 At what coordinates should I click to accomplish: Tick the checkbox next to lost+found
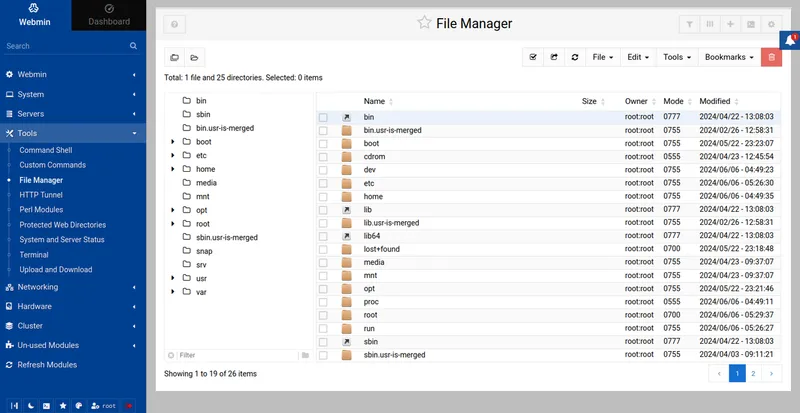pyautogui.click(x=323, y=249)
